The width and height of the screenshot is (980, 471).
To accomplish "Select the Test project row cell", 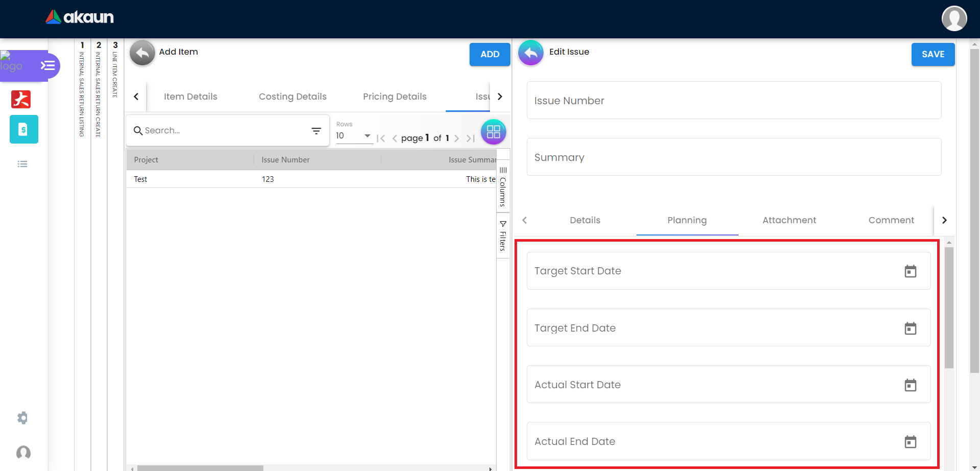I will (190, 179).
